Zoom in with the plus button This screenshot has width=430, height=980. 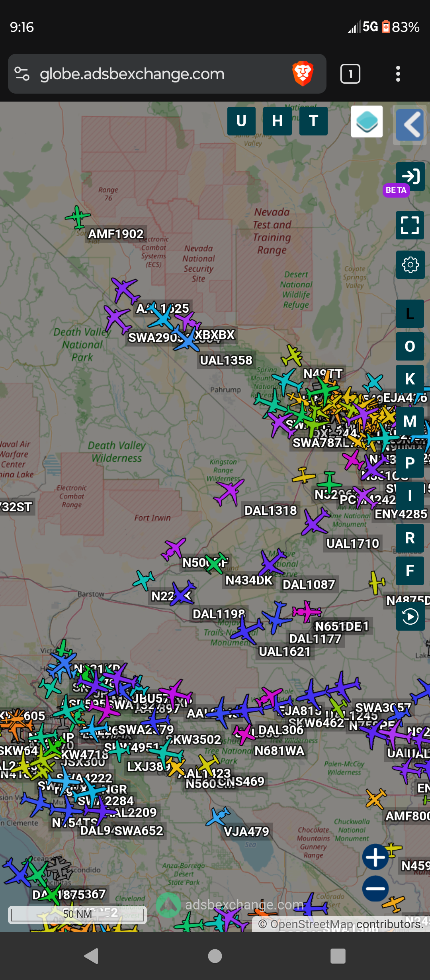point(375,857)
